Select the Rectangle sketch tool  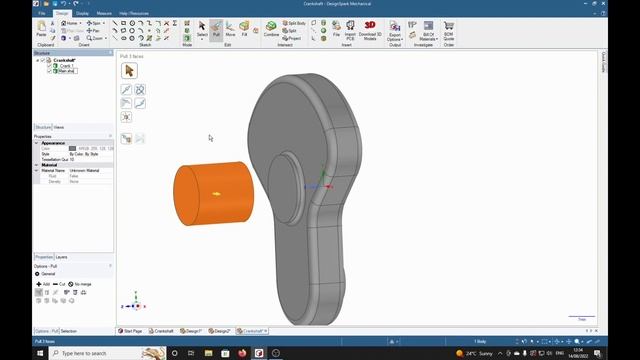point(123,23)
